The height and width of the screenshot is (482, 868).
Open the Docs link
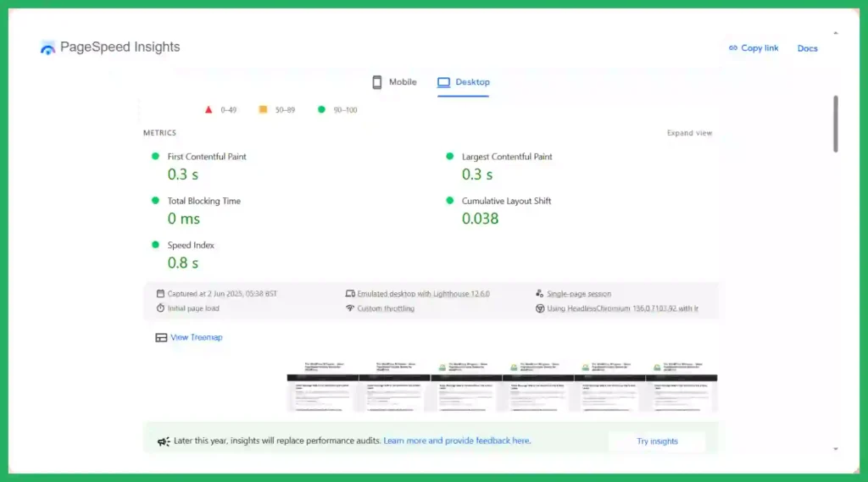807,48
